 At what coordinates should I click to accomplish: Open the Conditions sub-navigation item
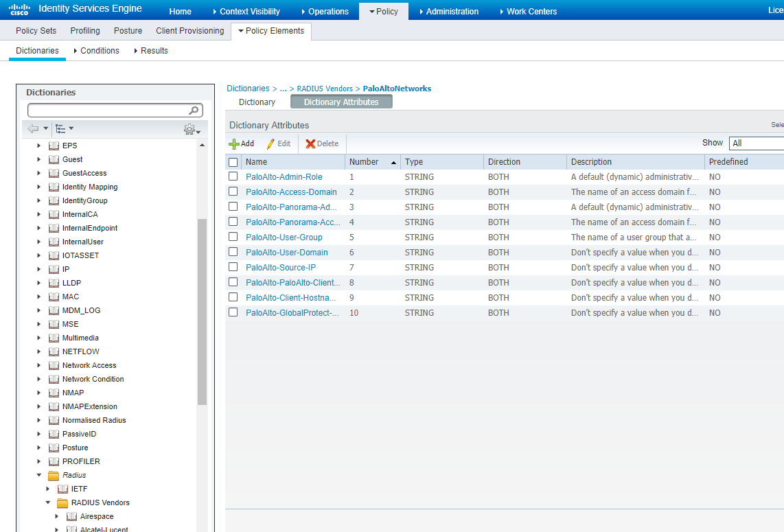pos(100,51)
